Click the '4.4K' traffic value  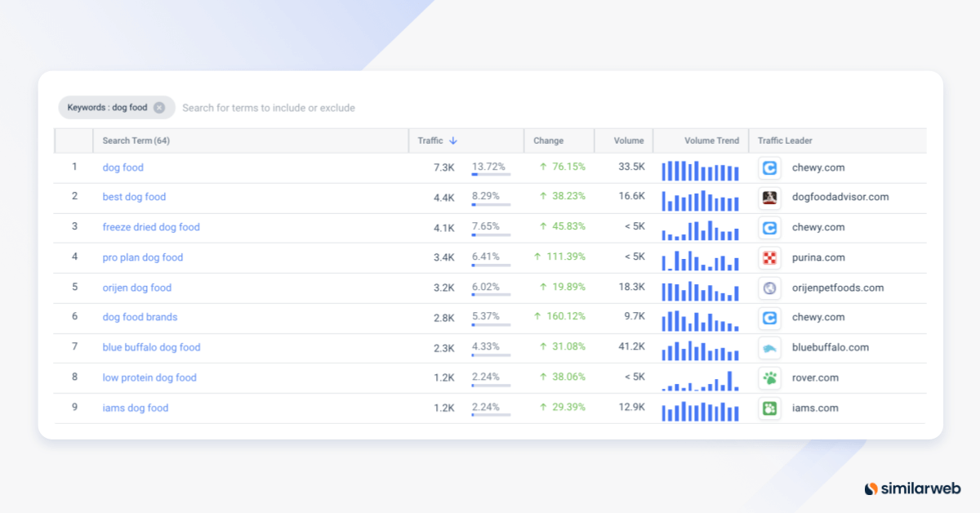coord(444,197)
